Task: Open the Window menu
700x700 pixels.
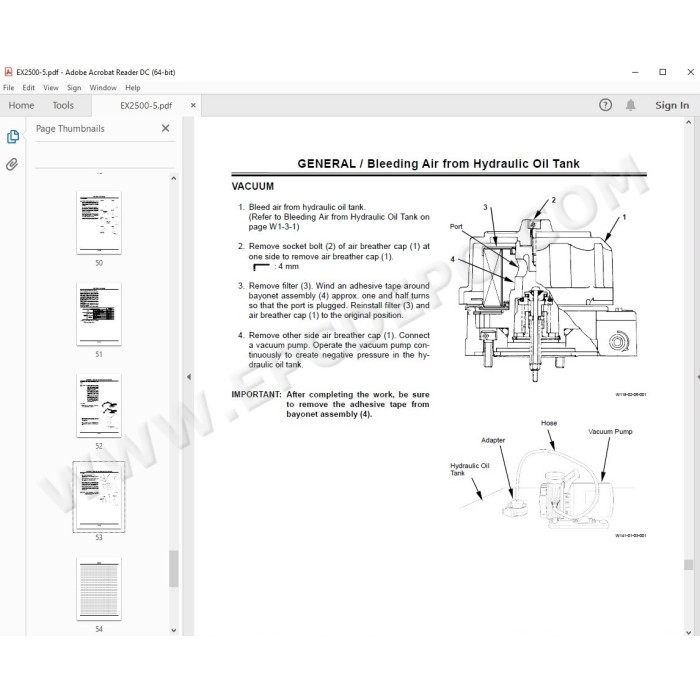Action: (103, 88)
